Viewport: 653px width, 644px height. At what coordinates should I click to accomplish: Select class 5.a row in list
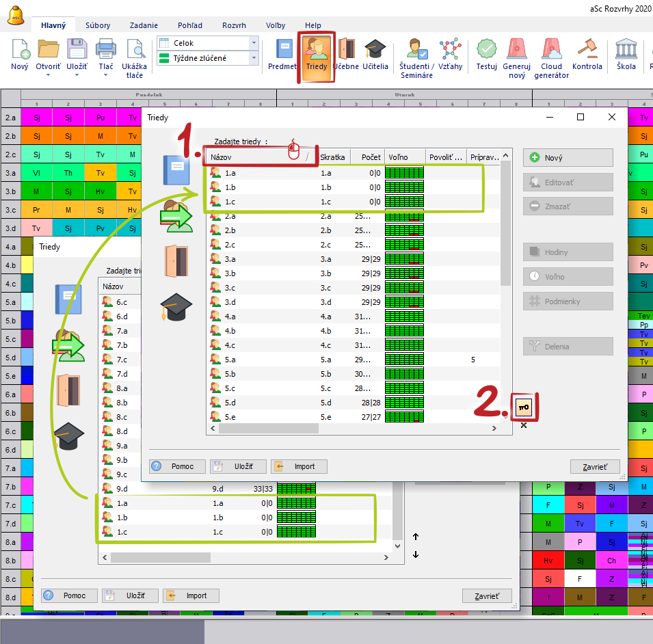[x=230, y=360]
